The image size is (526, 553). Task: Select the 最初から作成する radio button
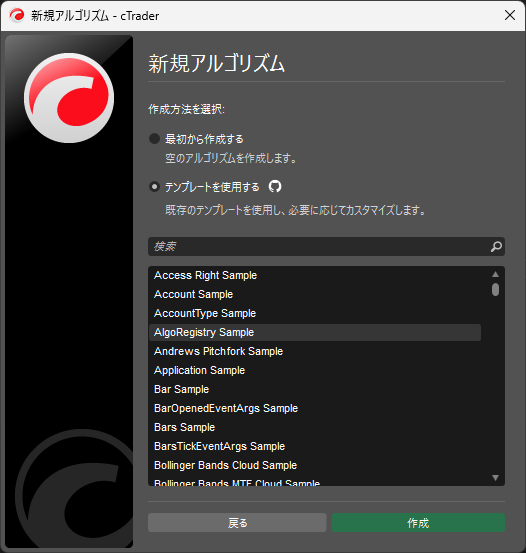[x=154, y=139]
